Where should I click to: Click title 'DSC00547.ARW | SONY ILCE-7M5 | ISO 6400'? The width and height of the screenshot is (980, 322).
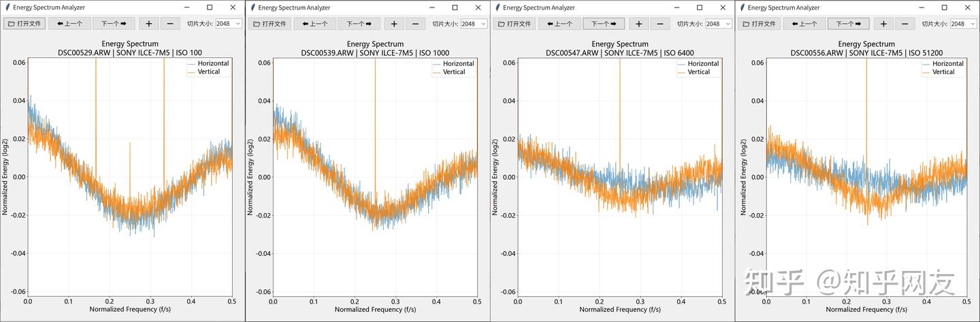[619, 52]
